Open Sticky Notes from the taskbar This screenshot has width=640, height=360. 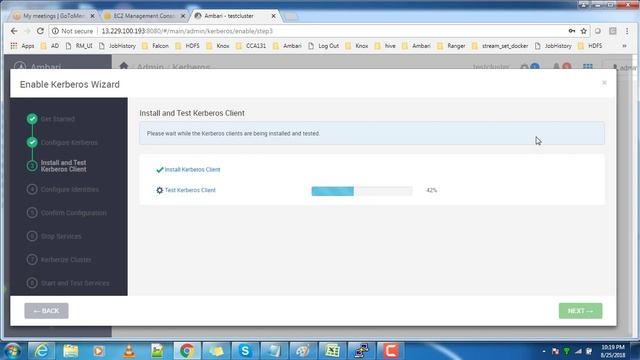tap(216, 351)
